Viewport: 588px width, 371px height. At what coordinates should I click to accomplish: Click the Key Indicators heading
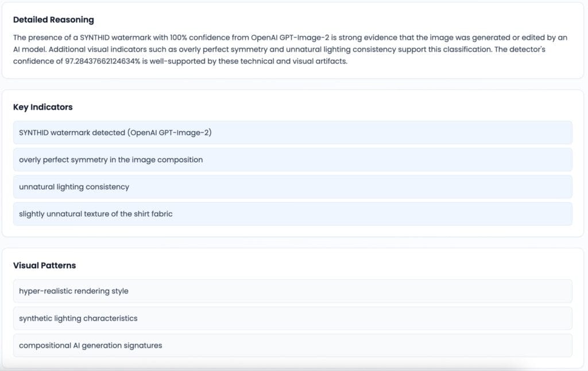[42, 107]
